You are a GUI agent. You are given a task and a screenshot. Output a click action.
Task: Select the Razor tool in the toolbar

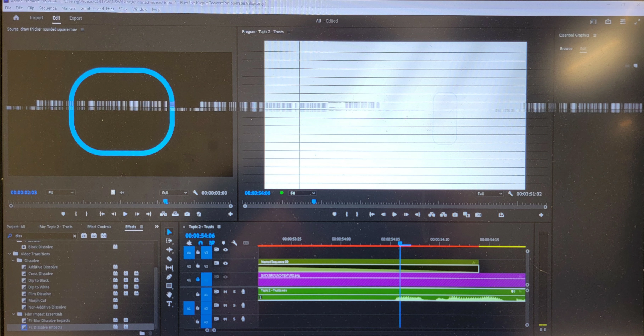pyautogui.click(x=169, y=259)
